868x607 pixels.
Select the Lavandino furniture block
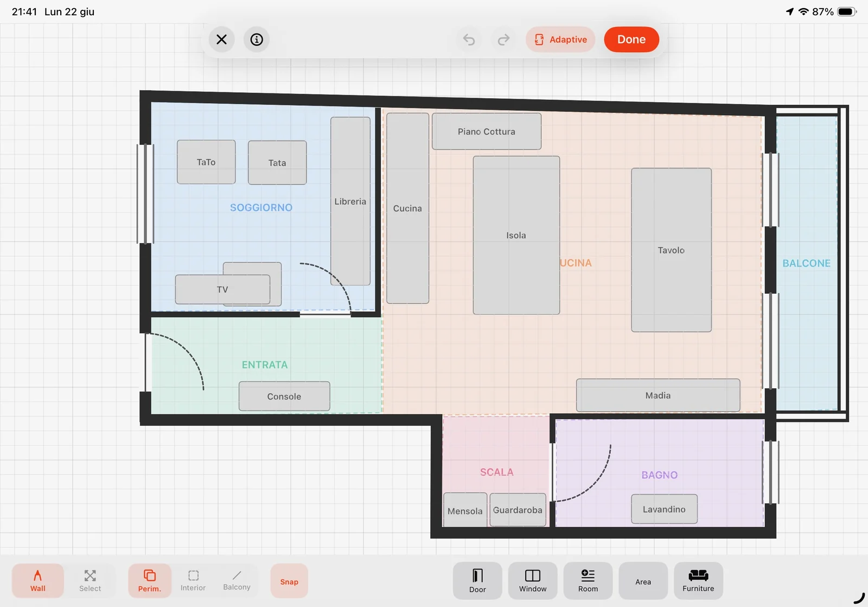pyautogui.click(x=665, y=509)
